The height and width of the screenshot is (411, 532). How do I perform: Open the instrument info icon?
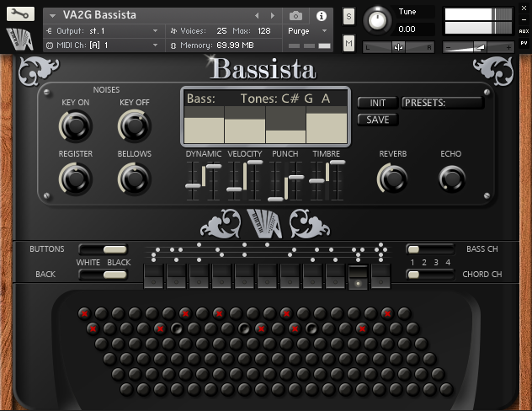(x=321, y=15)
